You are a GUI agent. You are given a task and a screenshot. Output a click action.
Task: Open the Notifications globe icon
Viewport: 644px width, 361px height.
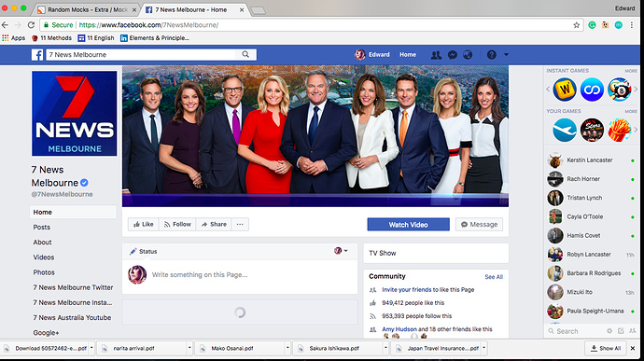[x=468, y=55]
